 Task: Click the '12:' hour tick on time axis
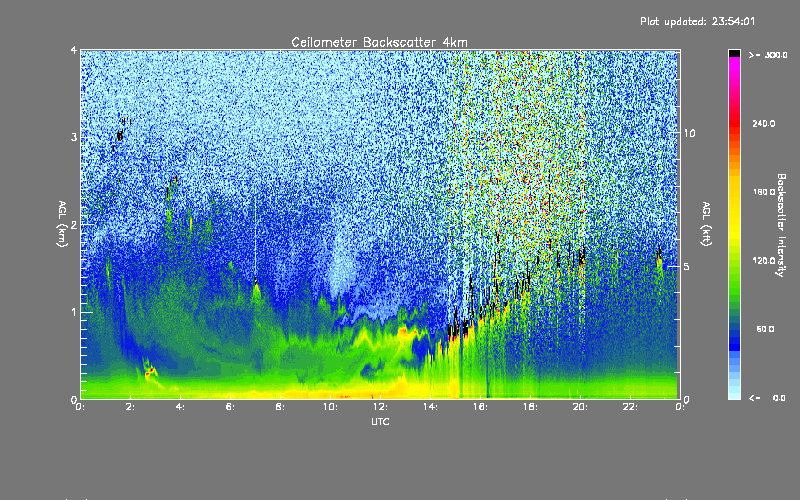coord(380,407)
